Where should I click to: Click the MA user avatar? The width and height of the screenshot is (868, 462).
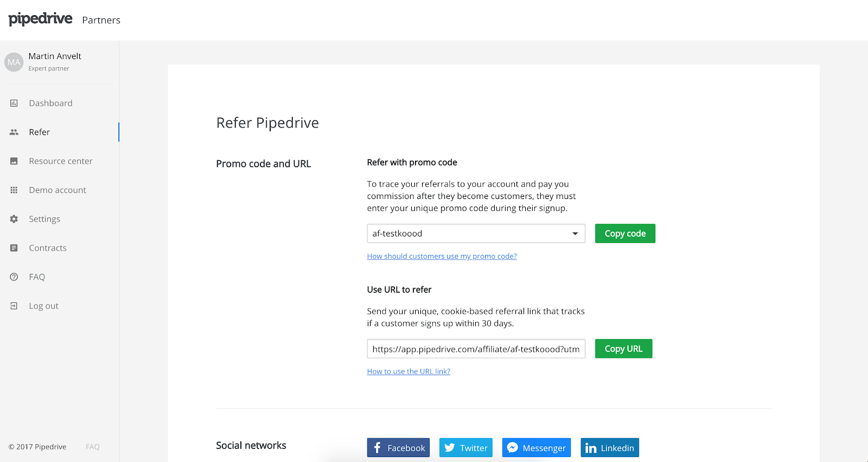(14, 62)
